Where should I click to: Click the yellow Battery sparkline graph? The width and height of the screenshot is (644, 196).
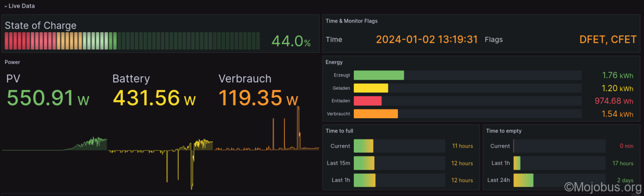[161, 163]
